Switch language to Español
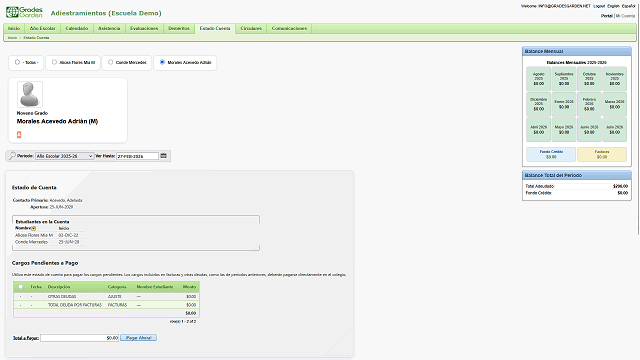Viewport: 640px width, 360px height. [628, 6]
